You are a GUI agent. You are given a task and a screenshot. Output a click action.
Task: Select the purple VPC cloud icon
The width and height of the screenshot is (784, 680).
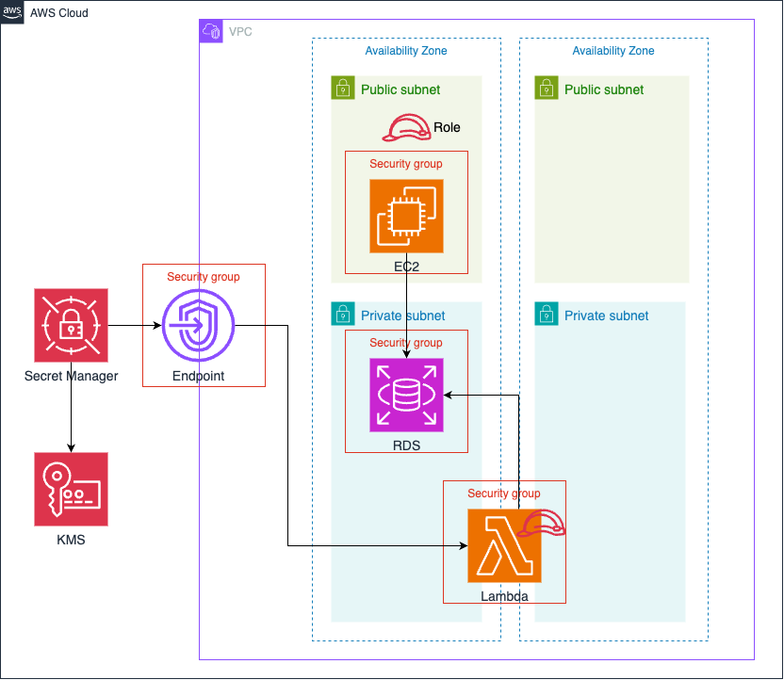211,31
